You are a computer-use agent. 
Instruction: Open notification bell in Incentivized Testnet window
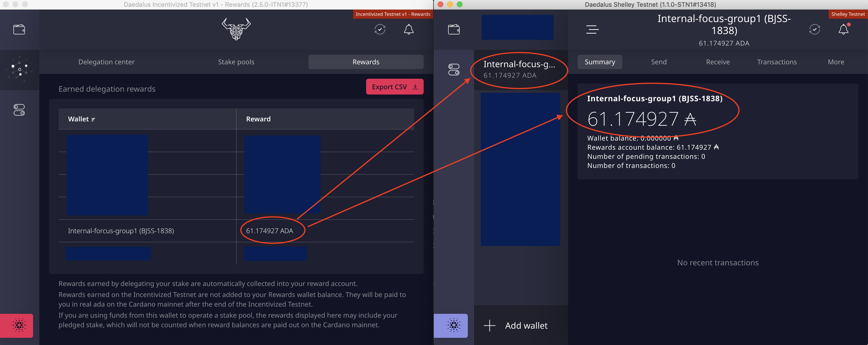tap(408, 30)
